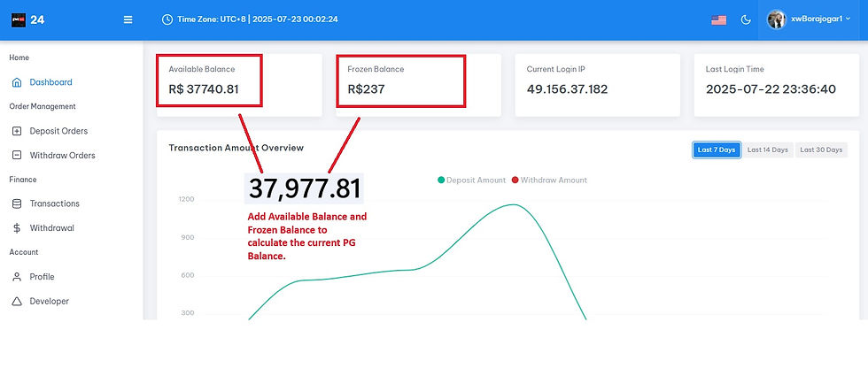Screen dimensions: 868x376
Task: Open the Developer page
Action: tap(50, 302)
